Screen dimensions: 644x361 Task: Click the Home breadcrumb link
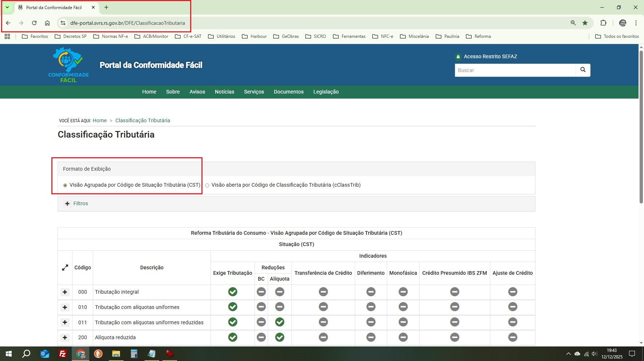pyautogui.click(x=99, y=120)
